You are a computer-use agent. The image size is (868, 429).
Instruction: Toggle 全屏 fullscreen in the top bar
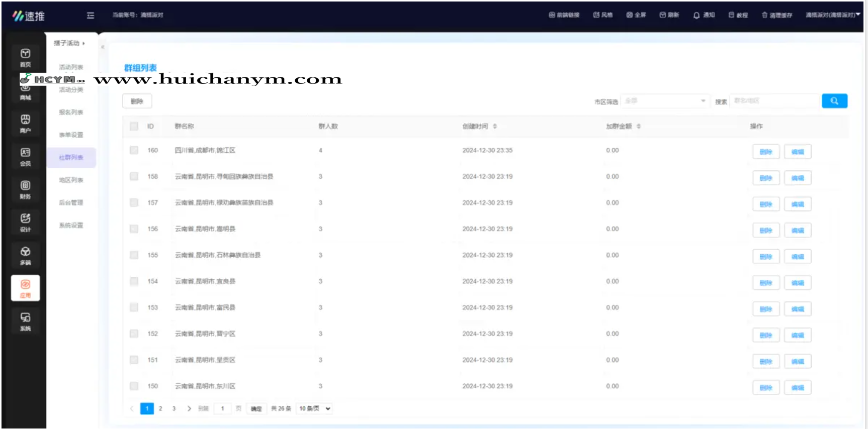coord(636,15)
